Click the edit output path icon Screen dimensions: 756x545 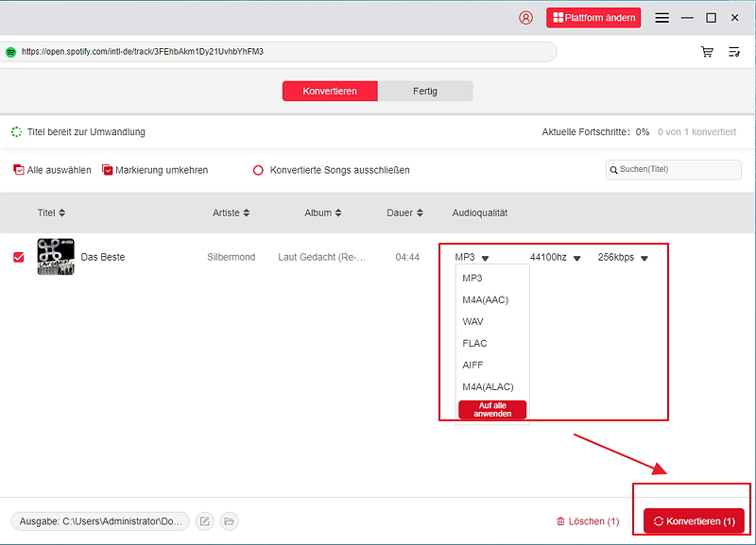205,521
